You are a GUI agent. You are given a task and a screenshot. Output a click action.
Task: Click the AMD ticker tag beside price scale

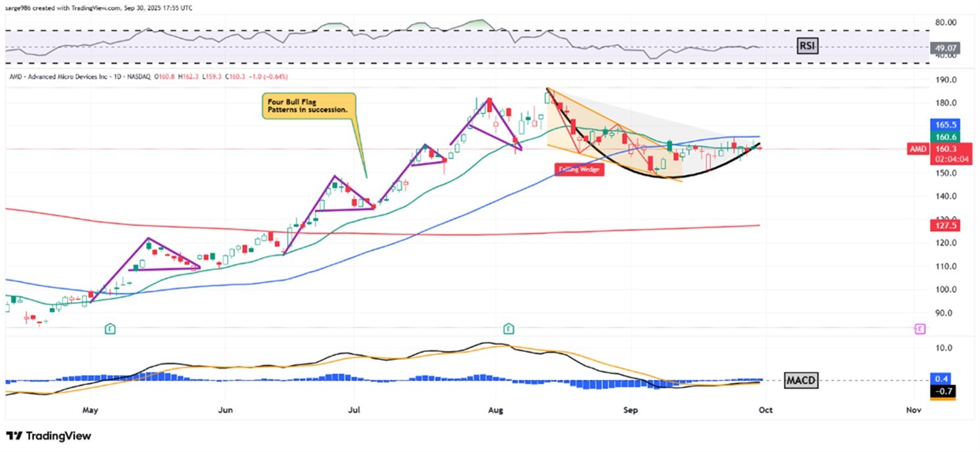click(x=917, y=150)
